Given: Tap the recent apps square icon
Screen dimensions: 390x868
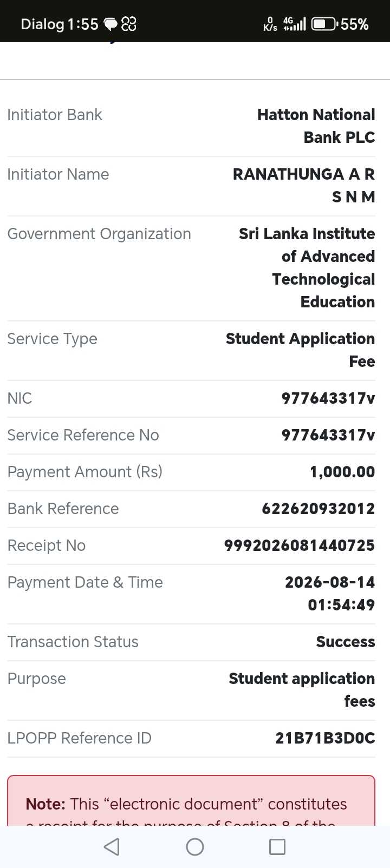Looking at the screenshot, I should [x=277, y=847].
